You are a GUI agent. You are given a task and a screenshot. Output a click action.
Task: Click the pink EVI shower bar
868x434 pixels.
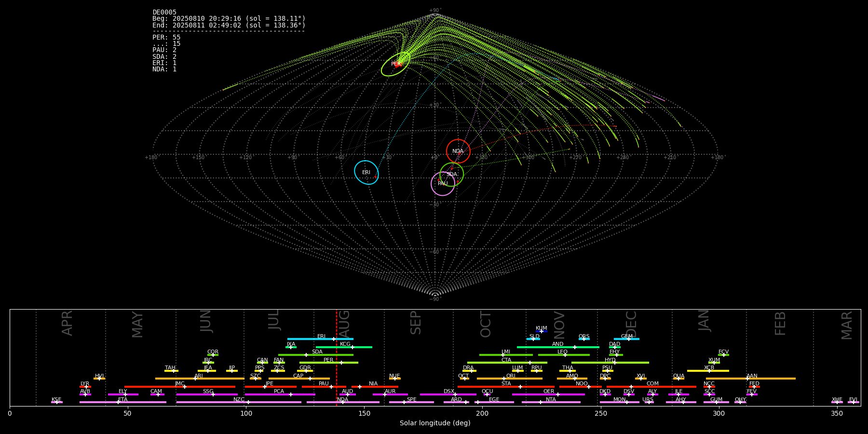coord(854,402)
